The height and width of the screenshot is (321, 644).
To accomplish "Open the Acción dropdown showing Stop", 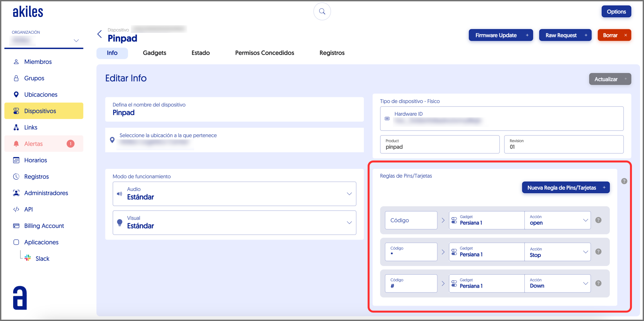I will (x=558, y=252).
